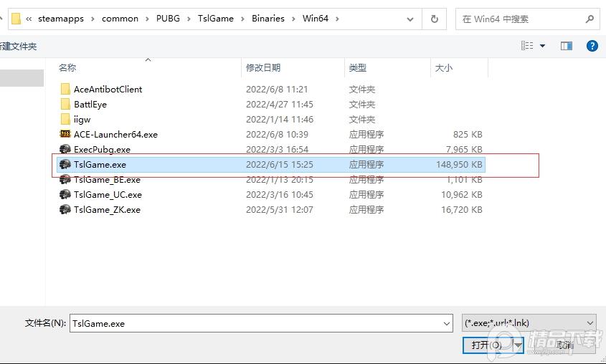Open the file name combo box dropdown
Screen dimensions: 606x364
[x=447, y=323]
